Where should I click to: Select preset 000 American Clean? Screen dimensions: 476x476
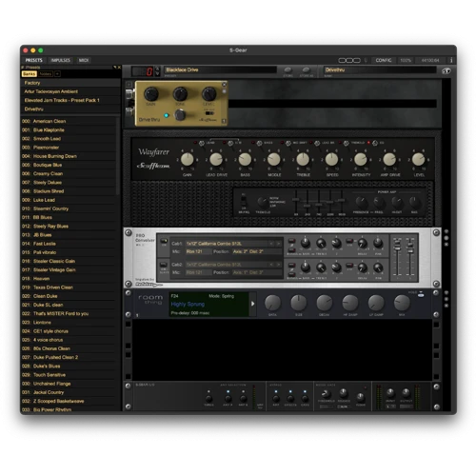[x=69, y=121]
